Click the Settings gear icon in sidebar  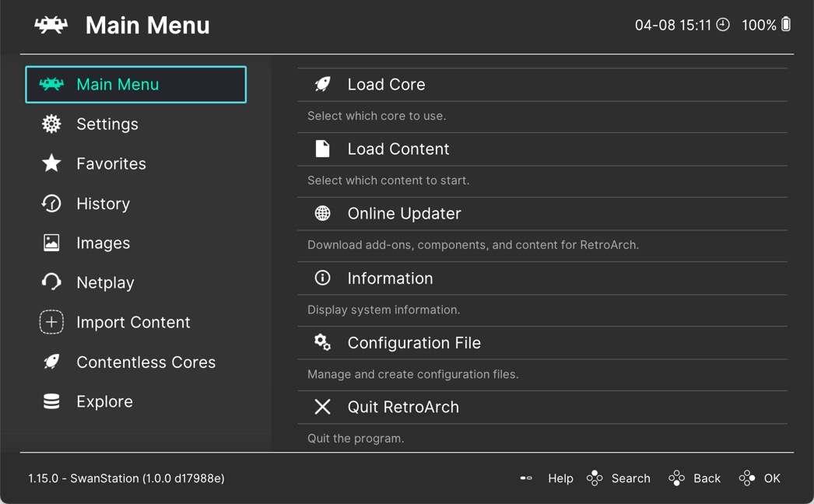(51, 124)
